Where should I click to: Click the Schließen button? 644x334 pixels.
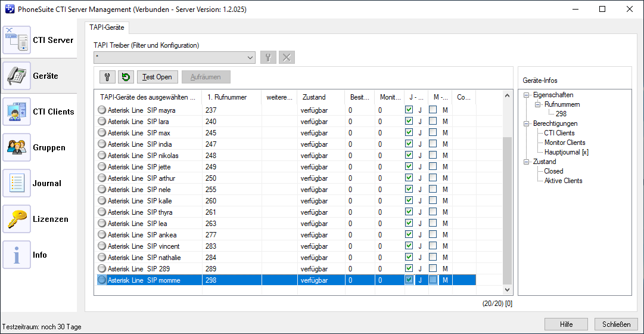tap(616, 324)
